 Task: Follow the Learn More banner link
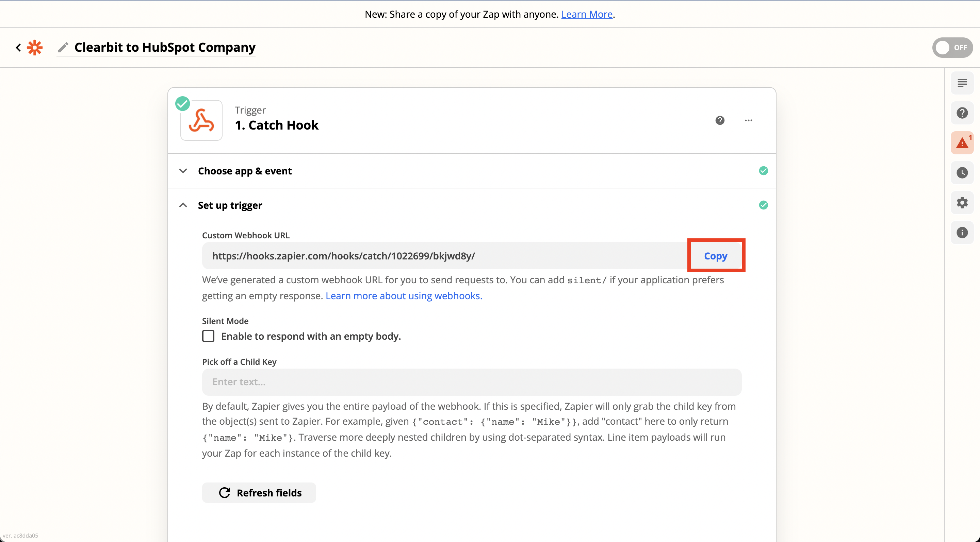coord(587,14)
